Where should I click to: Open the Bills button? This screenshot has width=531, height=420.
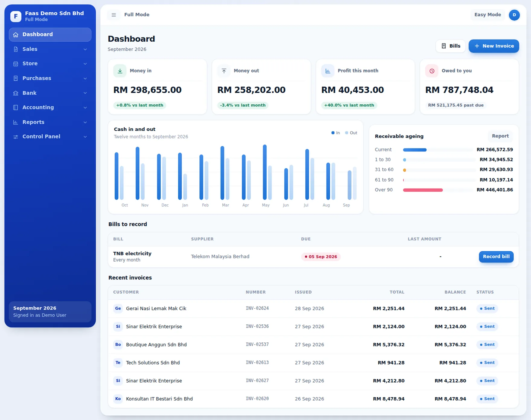tap(450, 46)
